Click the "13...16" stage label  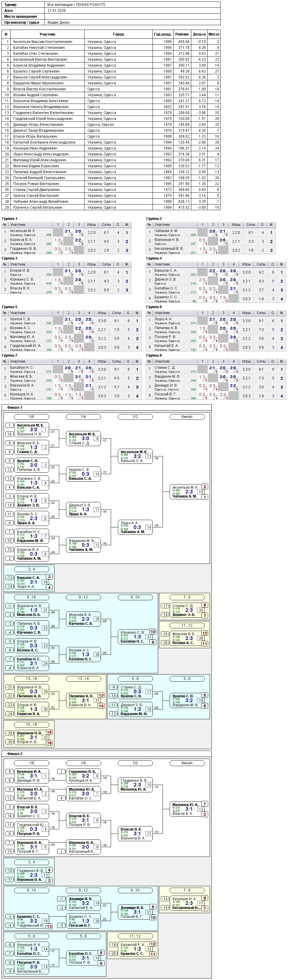click(x=32, y=679)
